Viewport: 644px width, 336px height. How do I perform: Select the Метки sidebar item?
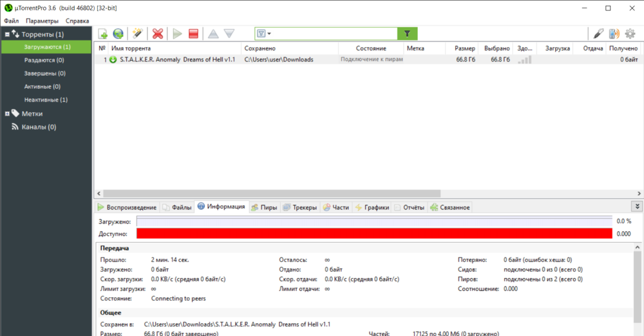(x=32, y=114)
